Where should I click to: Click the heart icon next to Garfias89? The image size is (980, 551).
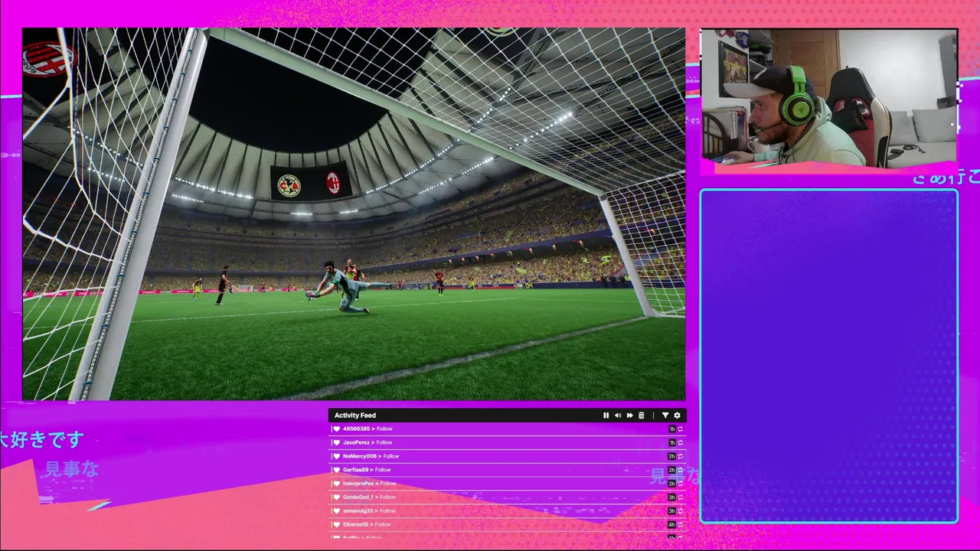coord(336,470)
